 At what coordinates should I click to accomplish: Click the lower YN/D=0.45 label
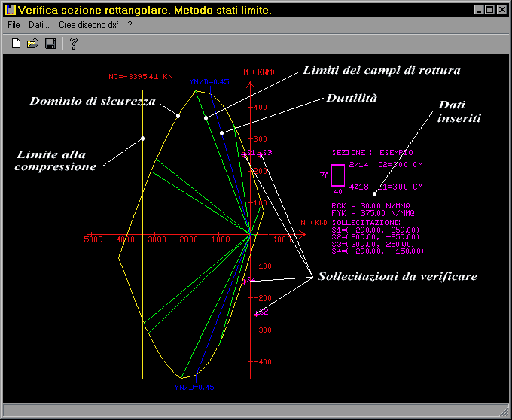tap(194, 388)
